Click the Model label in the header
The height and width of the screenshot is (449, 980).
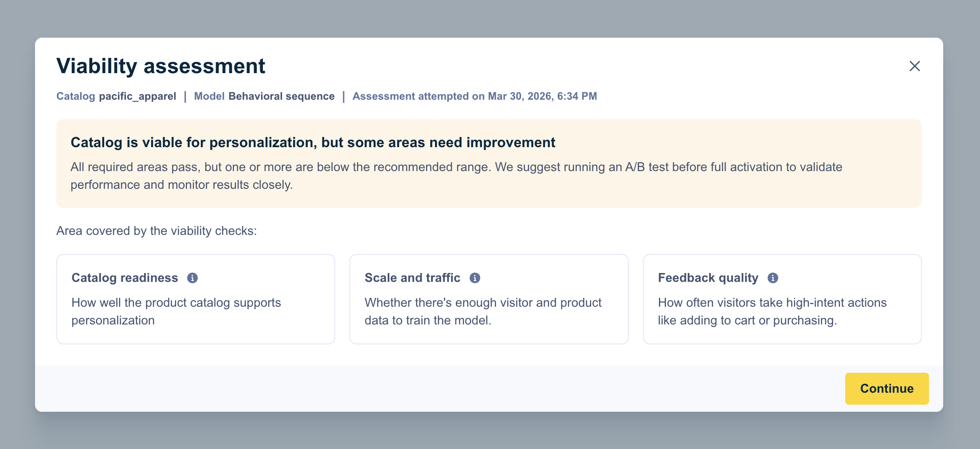click(209, 96)
